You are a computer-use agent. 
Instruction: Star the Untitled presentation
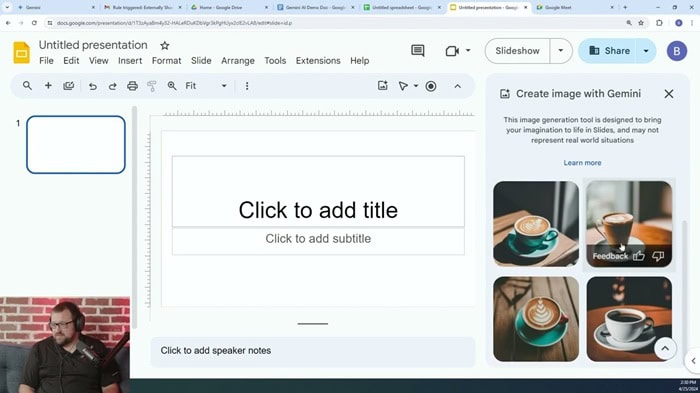(x=165, y=46)
